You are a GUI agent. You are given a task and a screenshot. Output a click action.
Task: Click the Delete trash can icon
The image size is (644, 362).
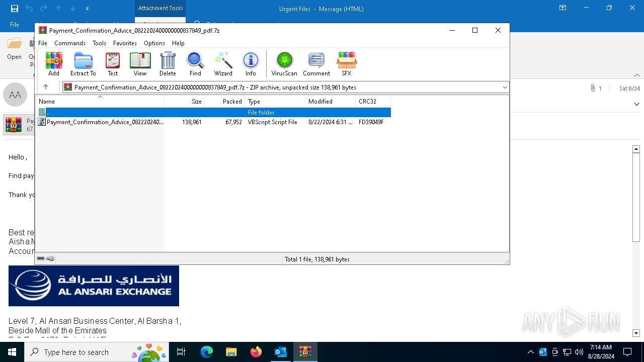pyautogui.click(x=168, y=64)
